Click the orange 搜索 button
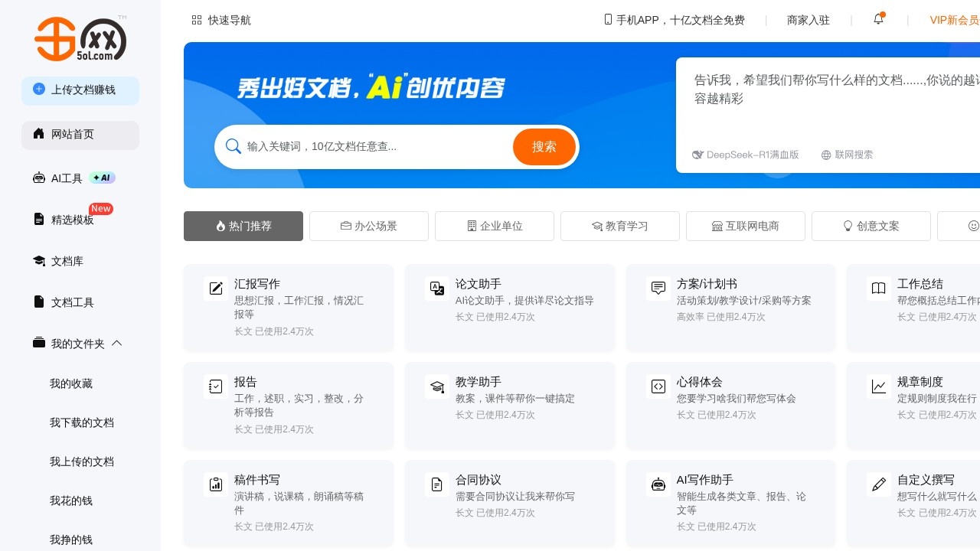This screenshot has width=980, height=551. [544, 146]
